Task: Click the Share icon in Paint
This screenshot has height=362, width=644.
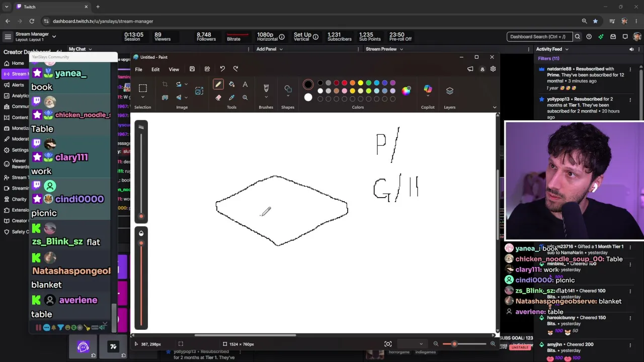Action: click(x=207, y=69)
